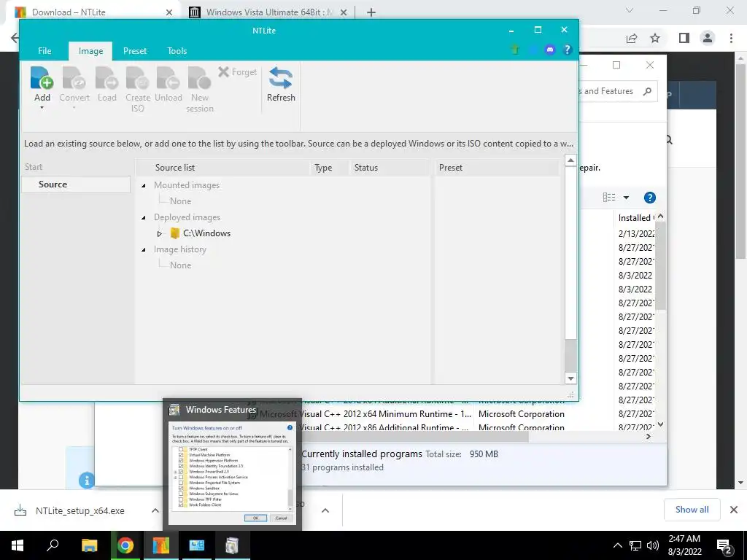Screen dimensions: 747x560
Task: Click the 2/13/2022 install date cell
Action: coord(636,233)
